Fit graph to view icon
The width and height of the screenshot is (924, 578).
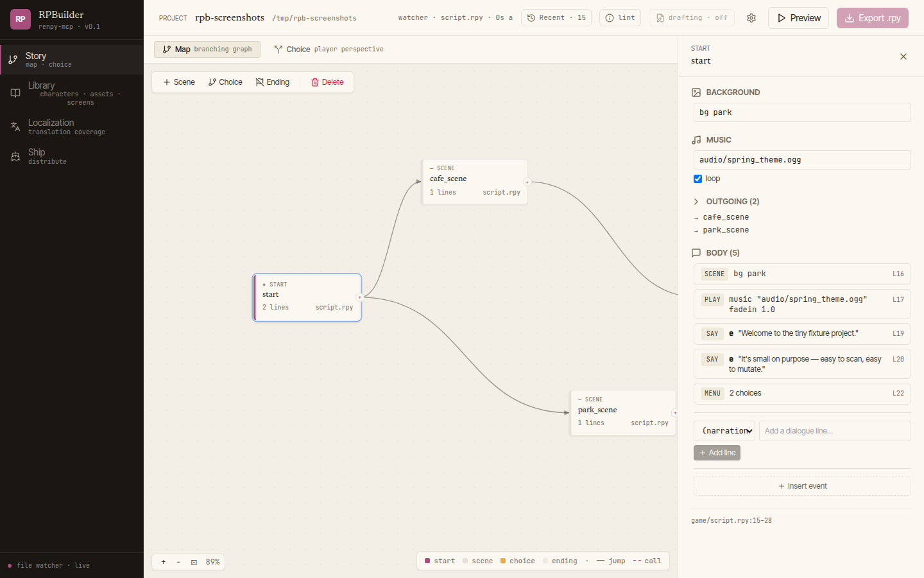coord(194,562)
